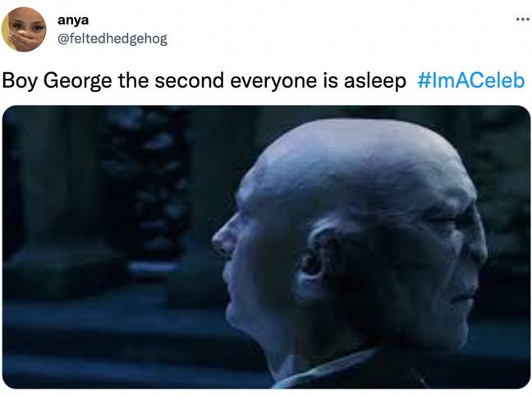
Task: Click the word 'second' in the tweet
Action: tap(190, 80)
